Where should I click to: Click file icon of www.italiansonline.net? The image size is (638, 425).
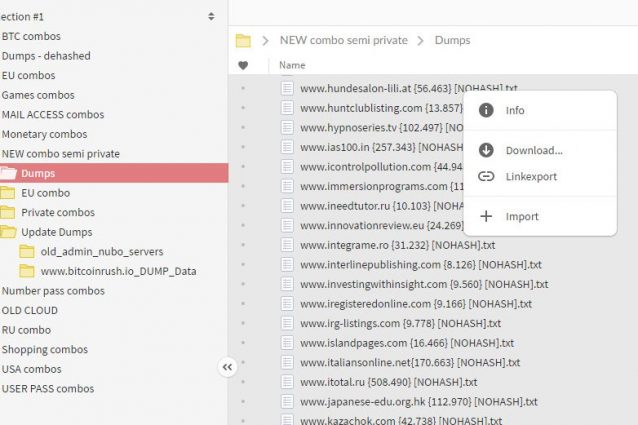(x=287, y=362)
